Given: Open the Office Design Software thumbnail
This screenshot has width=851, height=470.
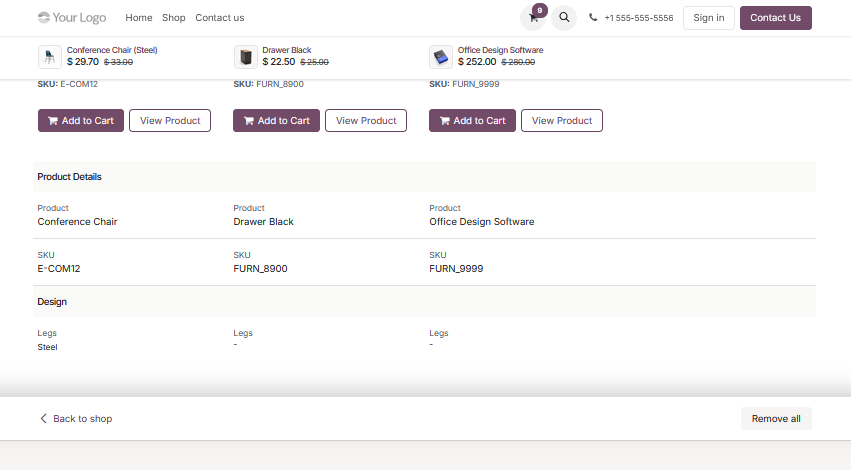Looking at the screenshot, I should click(x=441, y=56).
